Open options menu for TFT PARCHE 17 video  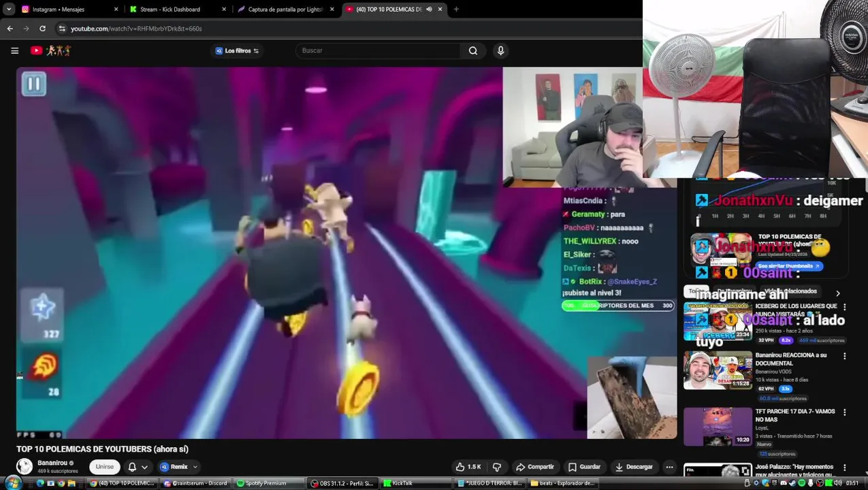click(845, 412)
